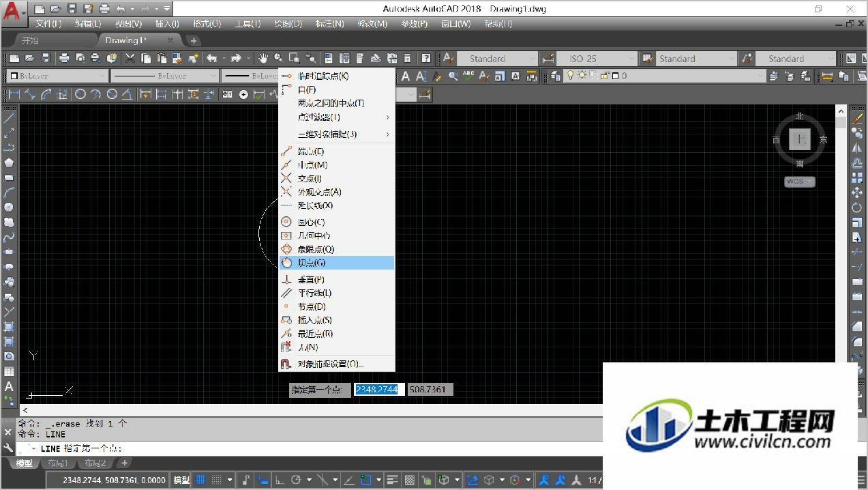Image resolution: width=868 pixels, height=490 pixels.
Task: Select 切点(G) tangent snap menu item
Action: click(337, 263)
